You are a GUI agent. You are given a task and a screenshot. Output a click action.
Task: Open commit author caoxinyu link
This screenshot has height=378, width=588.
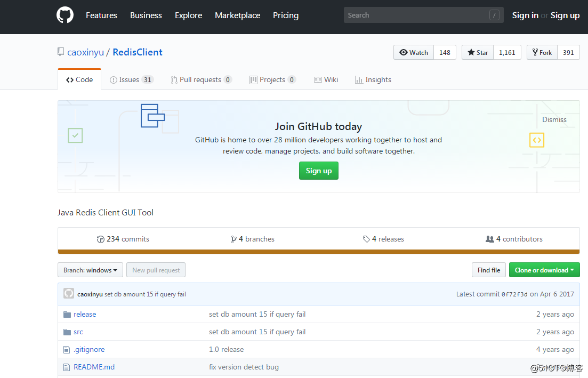[x=90, y=294]
